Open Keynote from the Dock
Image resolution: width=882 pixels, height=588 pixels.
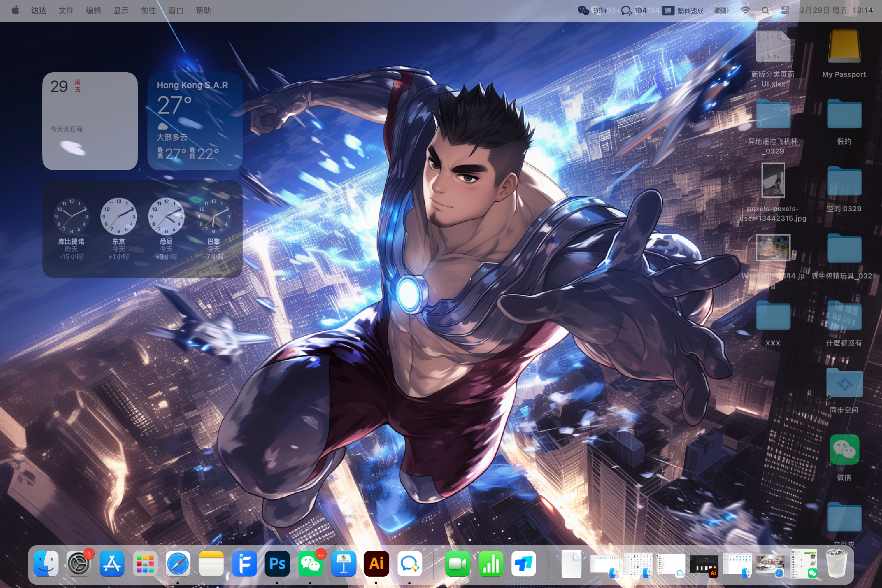343,564
